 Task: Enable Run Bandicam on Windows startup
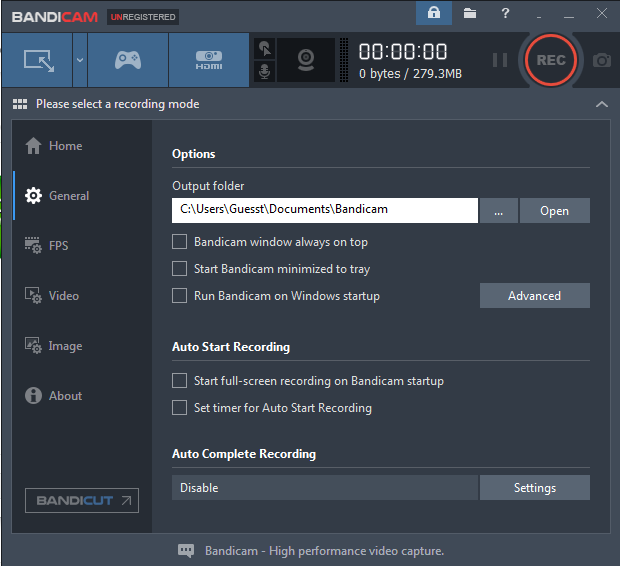pyautogui.click(x=180, y=295)
